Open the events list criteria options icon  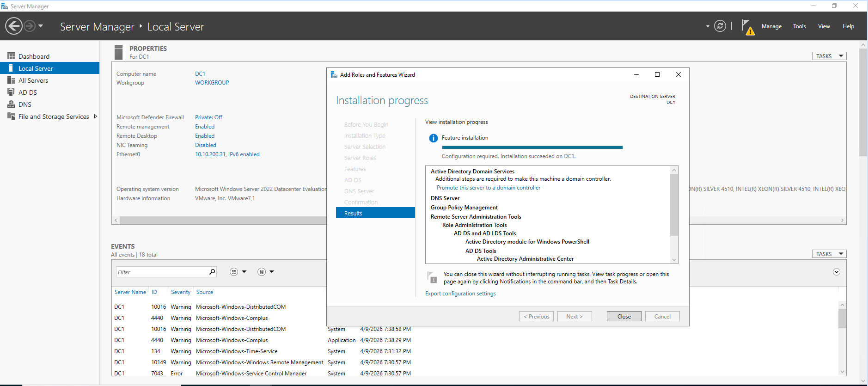coord(234,272)
